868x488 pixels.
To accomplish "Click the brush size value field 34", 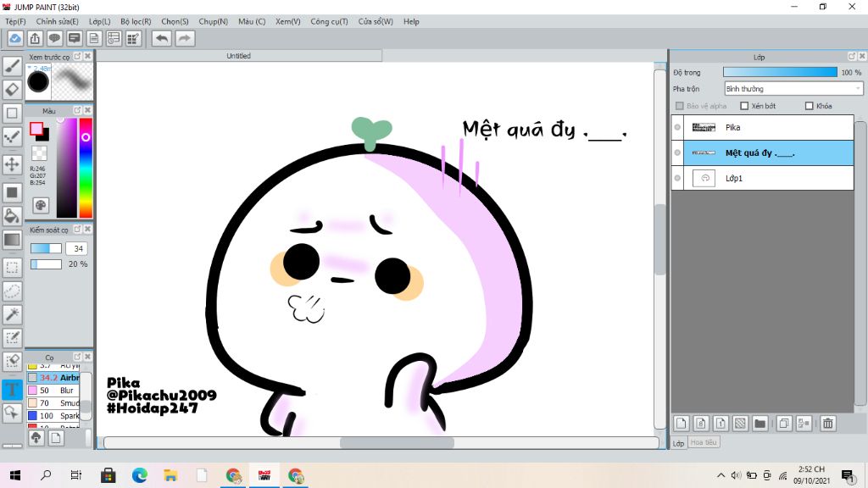I will pos(78,248).
